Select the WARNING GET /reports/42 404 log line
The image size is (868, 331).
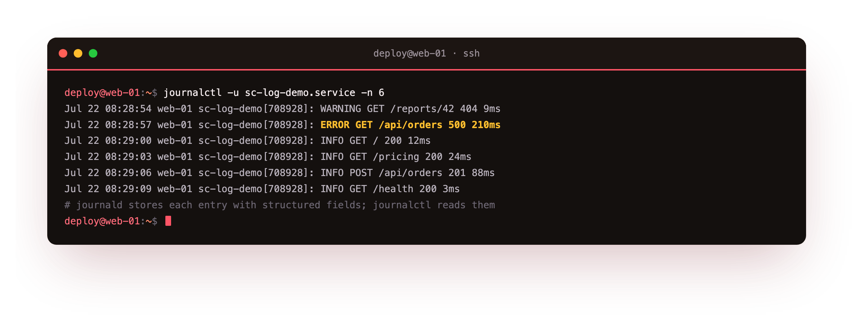(x=282, y=109)
